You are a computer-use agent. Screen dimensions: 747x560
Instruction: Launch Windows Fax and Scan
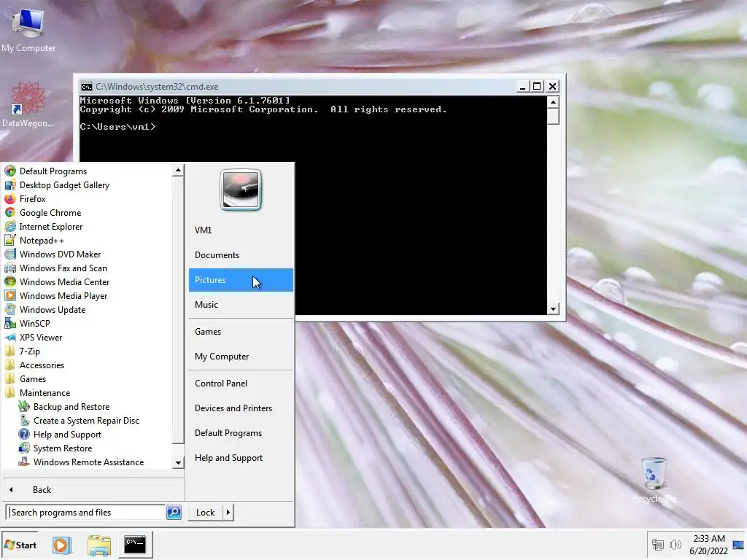[55, 268]
